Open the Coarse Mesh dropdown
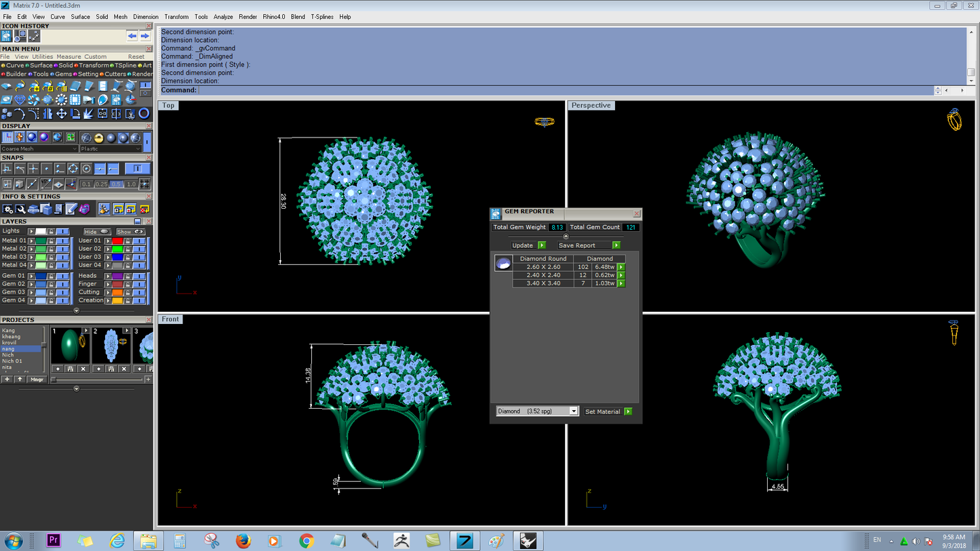This screenshot has height=551, width=980. point(39,149)
